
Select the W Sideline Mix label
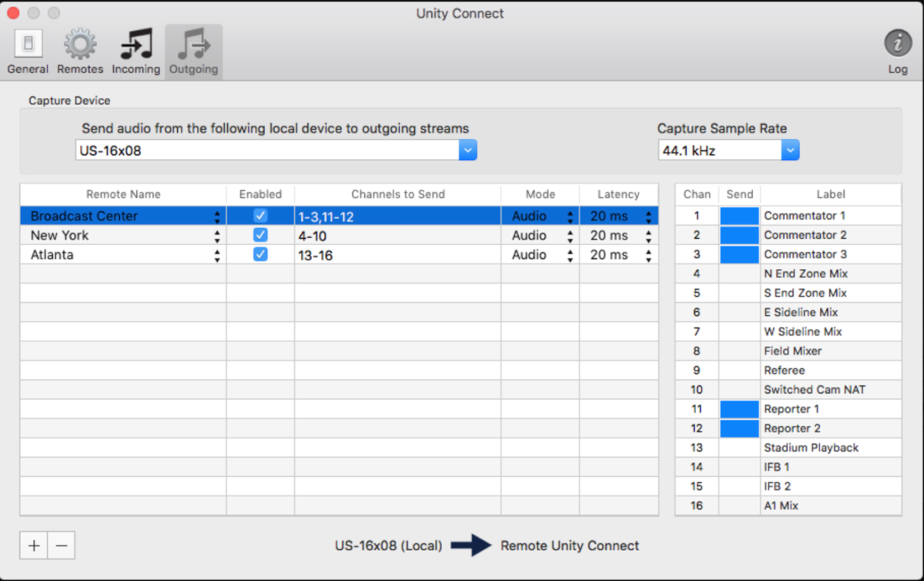click(x=803, y=331)
